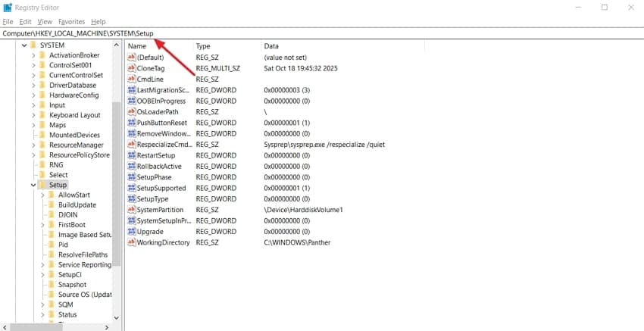Screen dimensions: 644x331
Task: Open the Favorites menu
Action: click(71, 22)
